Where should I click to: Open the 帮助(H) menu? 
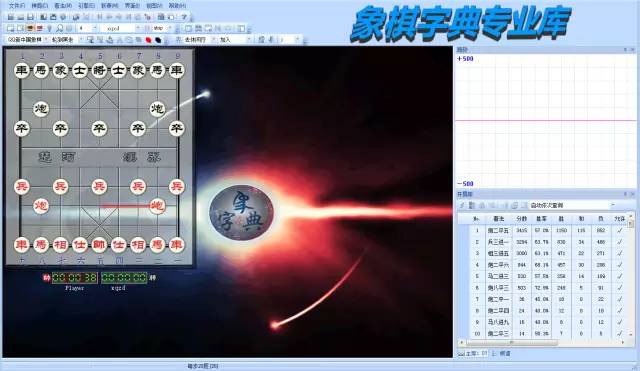(x=177, y=6)
